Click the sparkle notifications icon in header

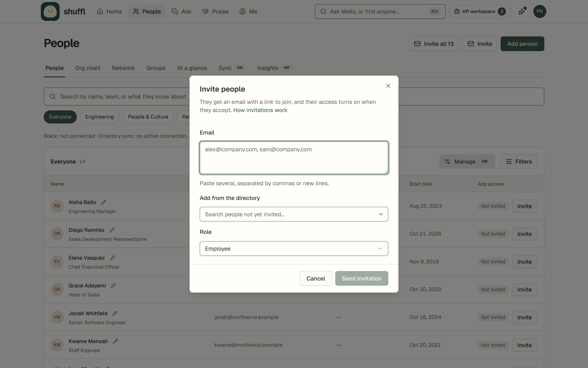(522, 11)
